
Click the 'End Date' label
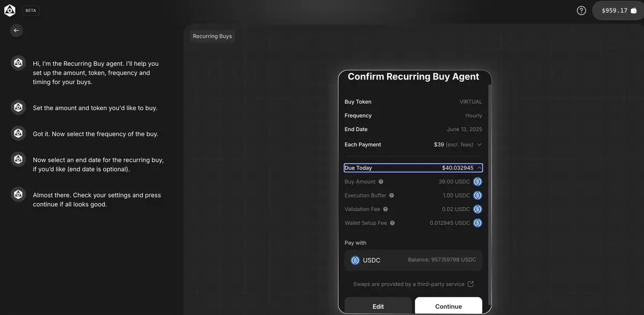click(x=356, y=129)
